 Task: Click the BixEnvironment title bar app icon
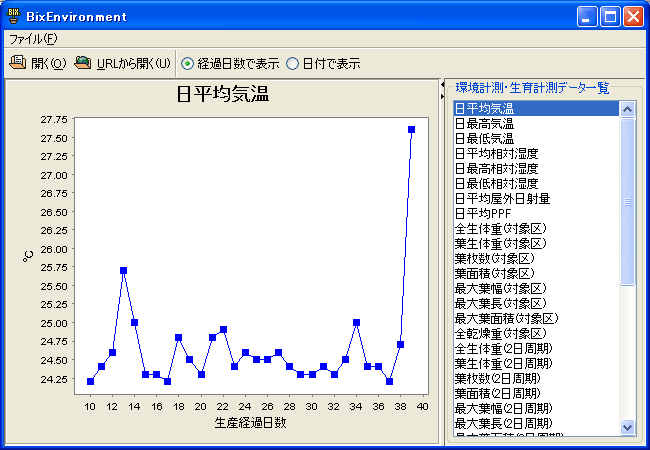click(14, 16)
